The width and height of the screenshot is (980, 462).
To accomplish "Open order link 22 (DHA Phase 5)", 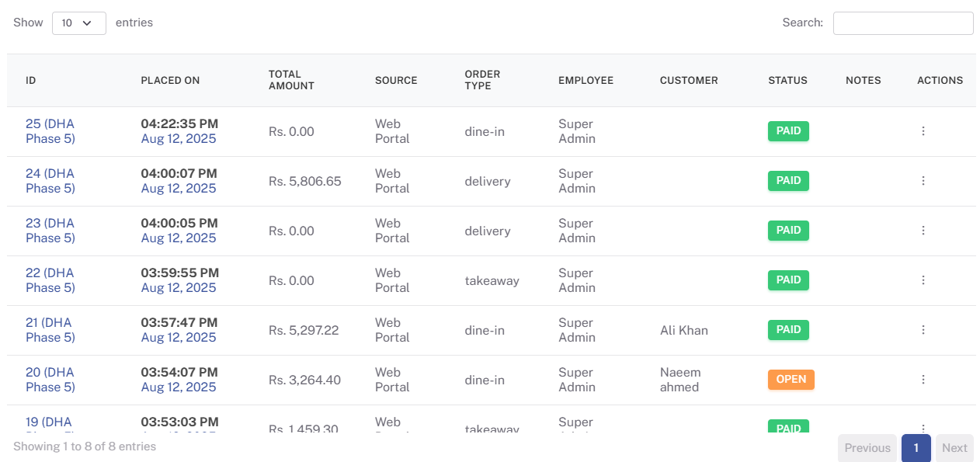I will [50, 280].
